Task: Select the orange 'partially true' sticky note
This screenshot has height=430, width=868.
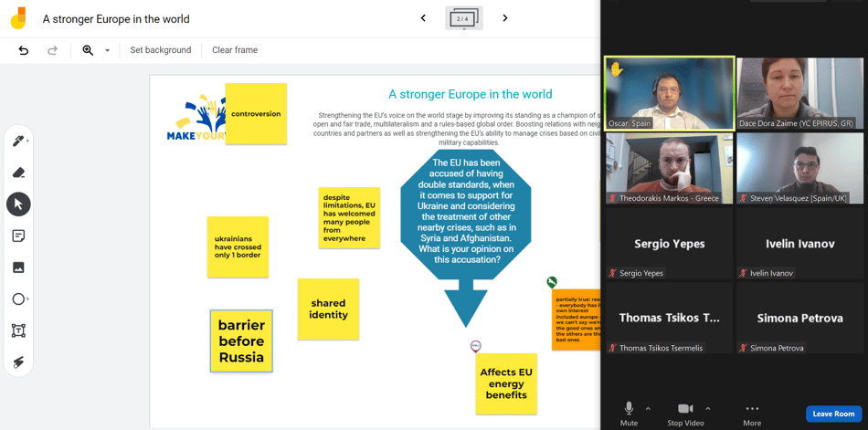Action: pyautogui.click(x=577, y=320)
